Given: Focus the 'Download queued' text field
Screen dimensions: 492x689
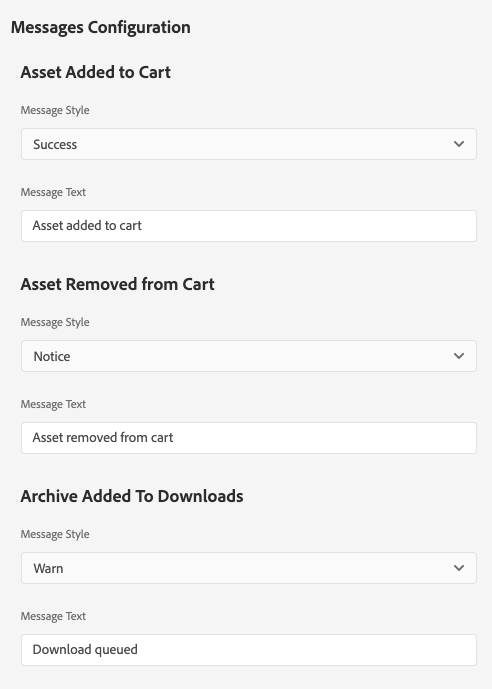Looking at the screenshot, I should coord(249,650).
